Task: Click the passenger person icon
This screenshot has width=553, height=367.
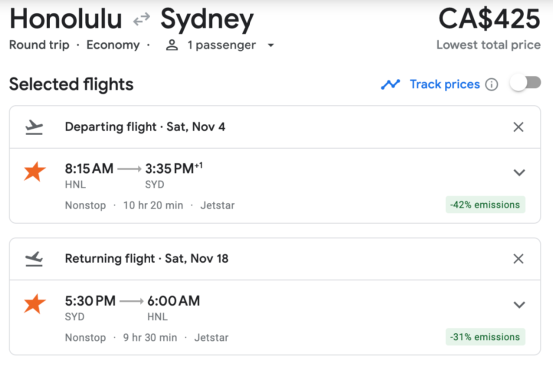Action: click(x=172, y=45)
